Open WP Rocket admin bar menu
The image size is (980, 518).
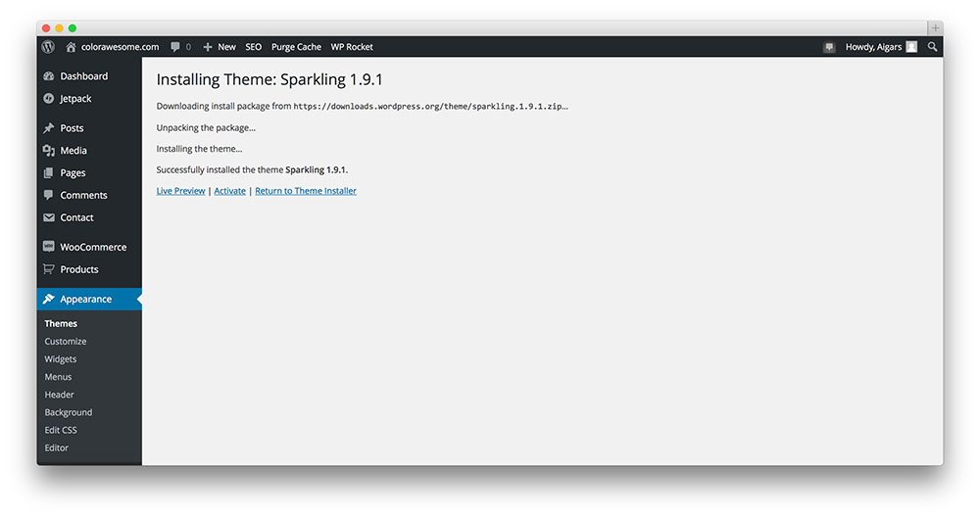[x=352, y=47]
